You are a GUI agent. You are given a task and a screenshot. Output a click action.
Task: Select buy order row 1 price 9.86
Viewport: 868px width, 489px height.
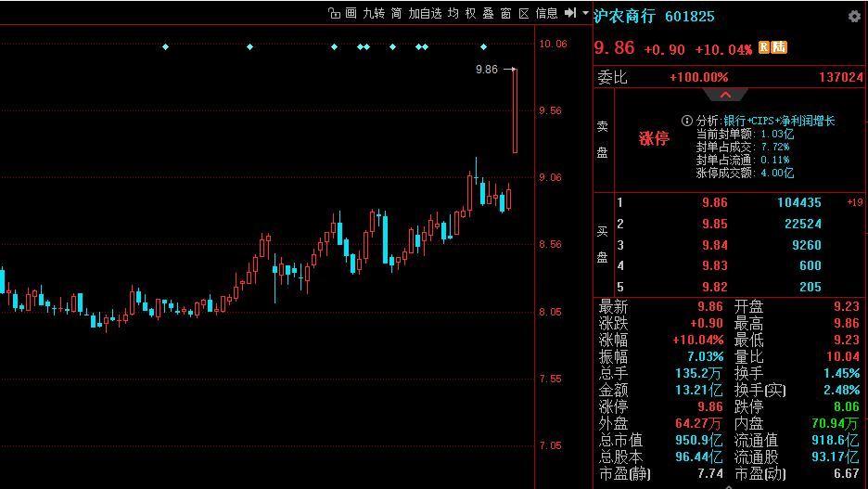click(715, 202)
